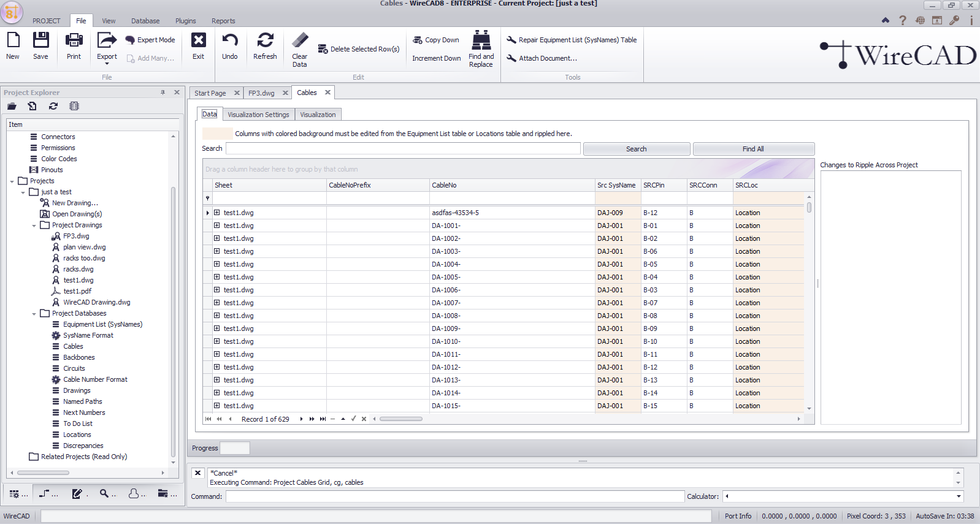
Task: Click the Search button
Action: click(x=637, y=149)
